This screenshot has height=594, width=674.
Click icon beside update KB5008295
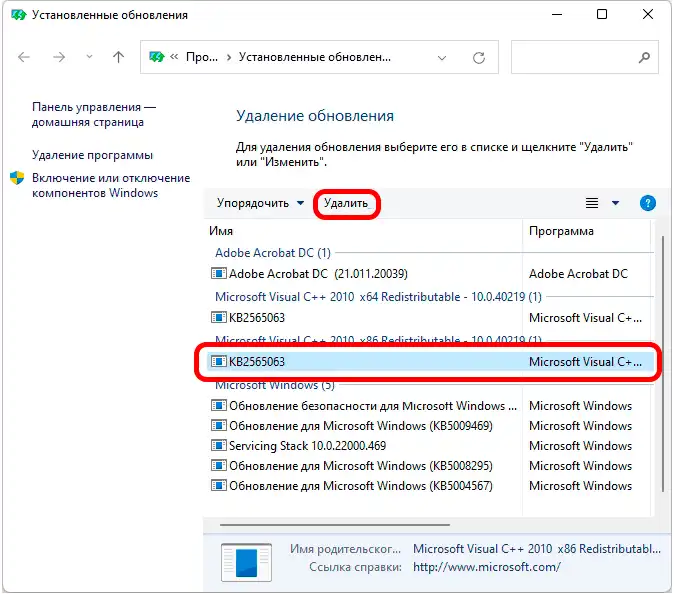click(218, 465)
